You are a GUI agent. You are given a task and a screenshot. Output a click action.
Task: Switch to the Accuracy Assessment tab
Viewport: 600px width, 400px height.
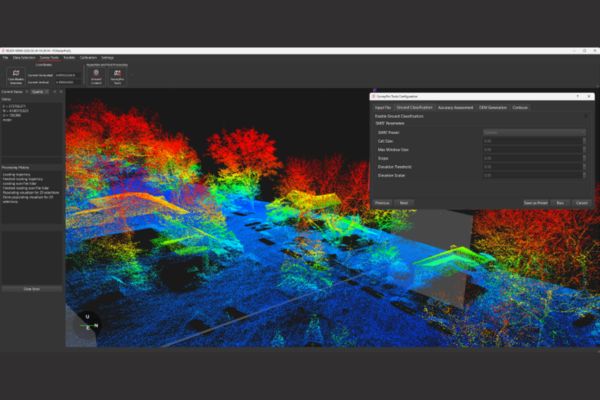click(x=455, y=106)
